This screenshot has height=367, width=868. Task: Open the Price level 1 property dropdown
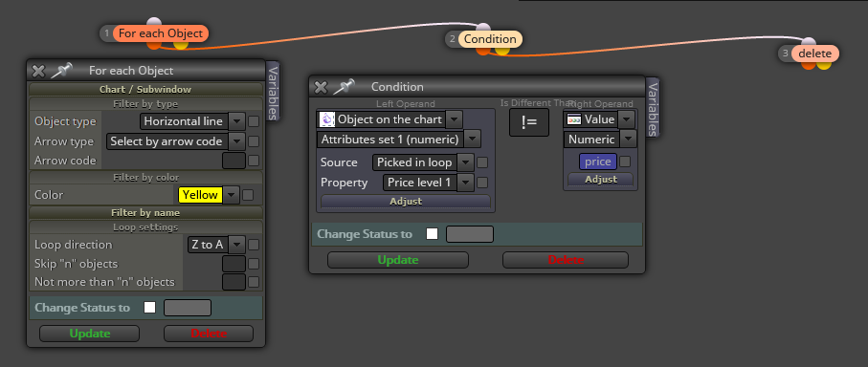[465, 182]
